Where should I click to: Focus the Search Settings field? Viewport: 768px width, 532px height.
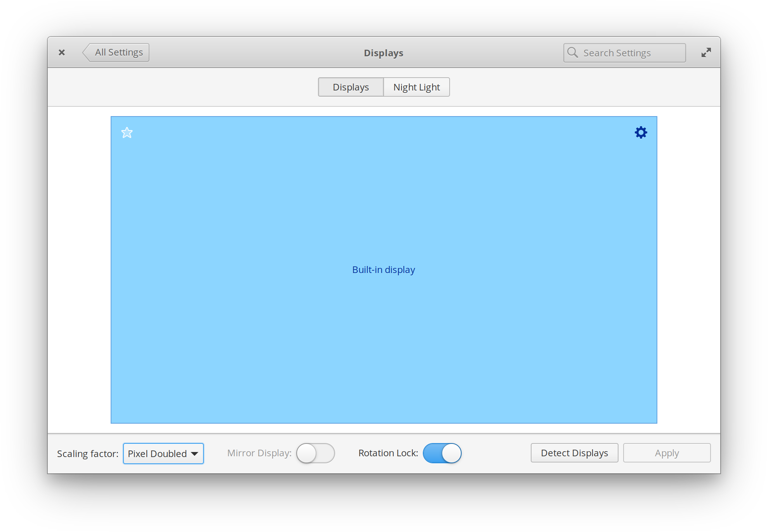[x=629, y=53]
